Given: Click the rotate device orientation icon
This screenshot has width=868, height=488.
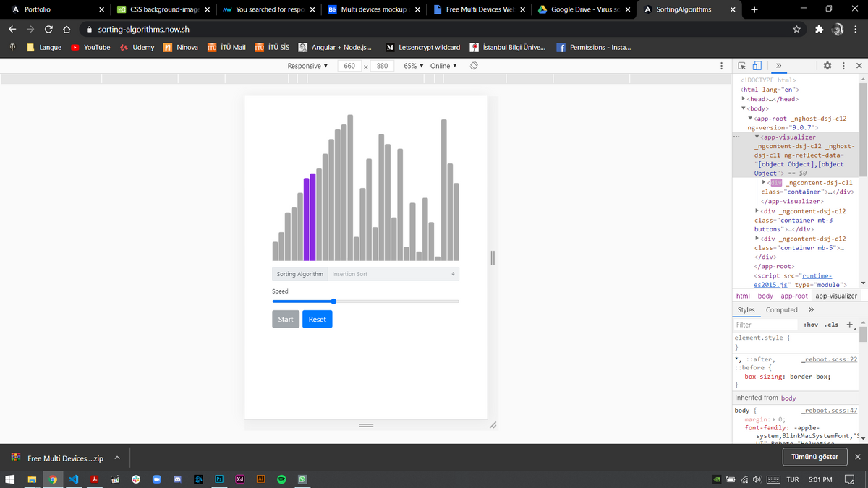Looking at the screenshot, I should coord(474,66).
